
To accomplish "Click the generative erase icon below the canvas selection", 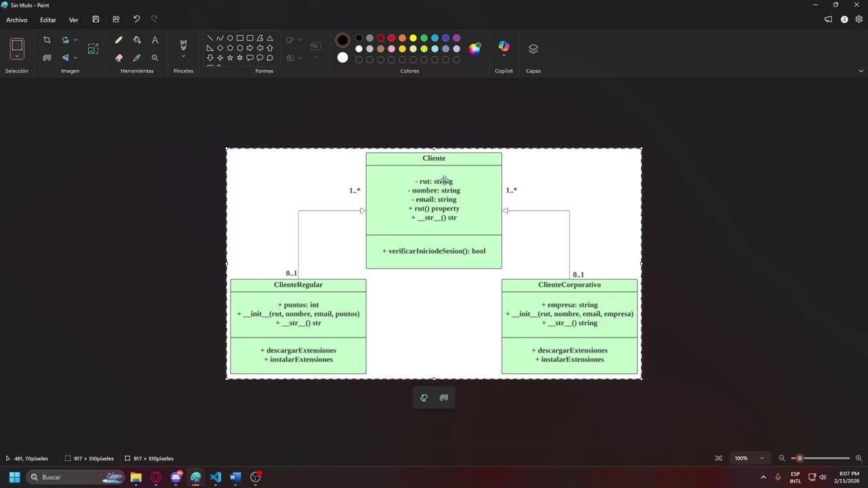I will coord(424,398).
